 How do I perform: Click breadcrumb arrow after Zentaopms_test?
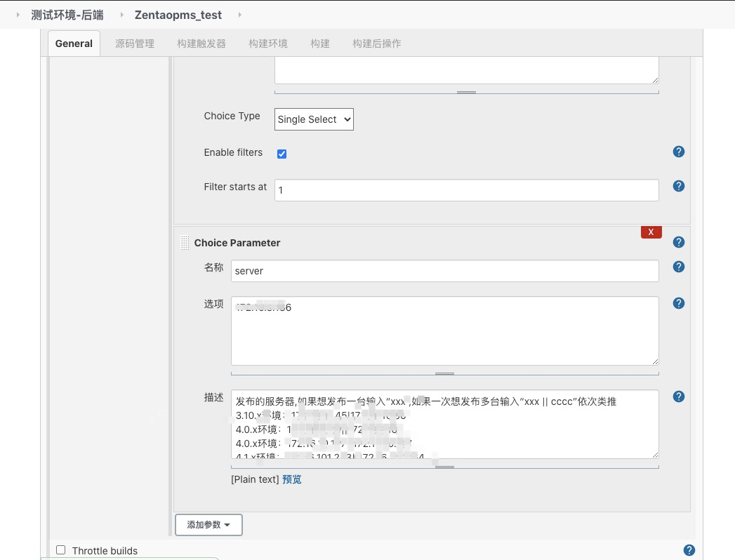[239, 15]
